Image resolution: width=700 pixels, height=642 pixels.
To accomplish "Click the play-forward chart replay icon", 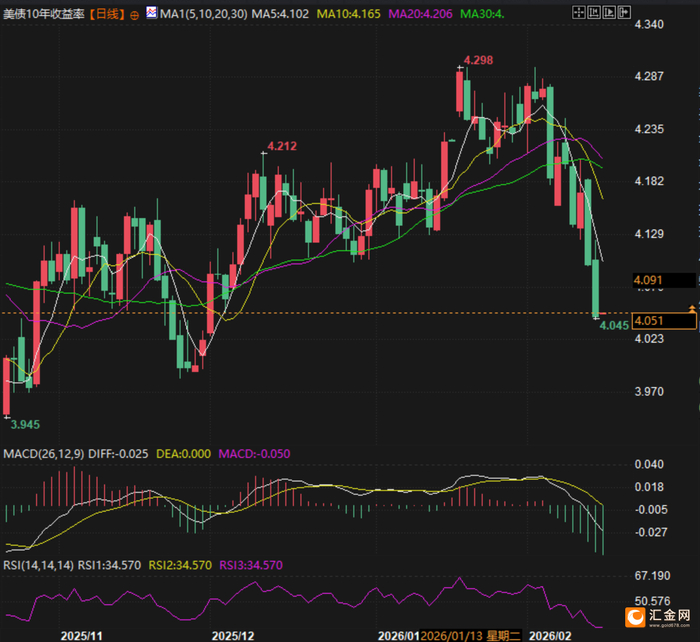I will pyautogui.click(x=609, y=13).
